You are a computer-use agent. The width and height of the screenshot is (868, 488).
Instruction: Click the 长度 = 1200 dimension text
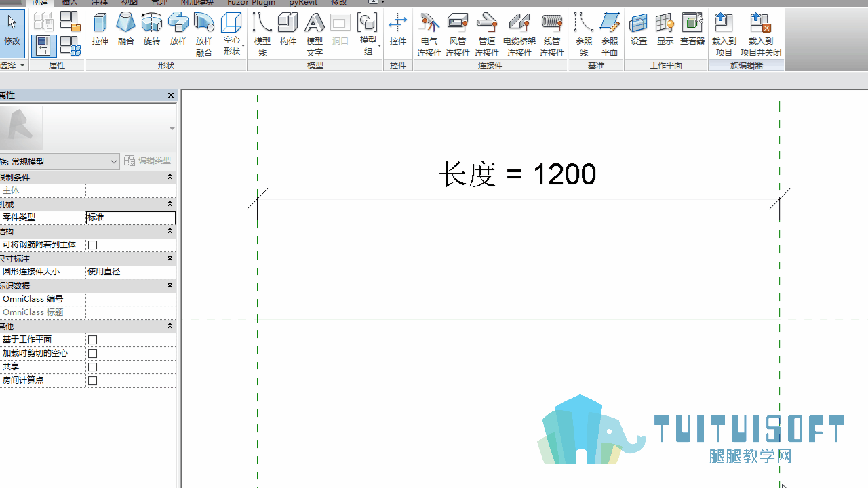[517, 174]
